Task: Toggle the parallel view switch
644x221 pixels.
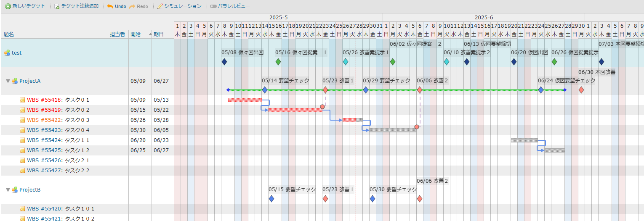Action: click(213, 7)
